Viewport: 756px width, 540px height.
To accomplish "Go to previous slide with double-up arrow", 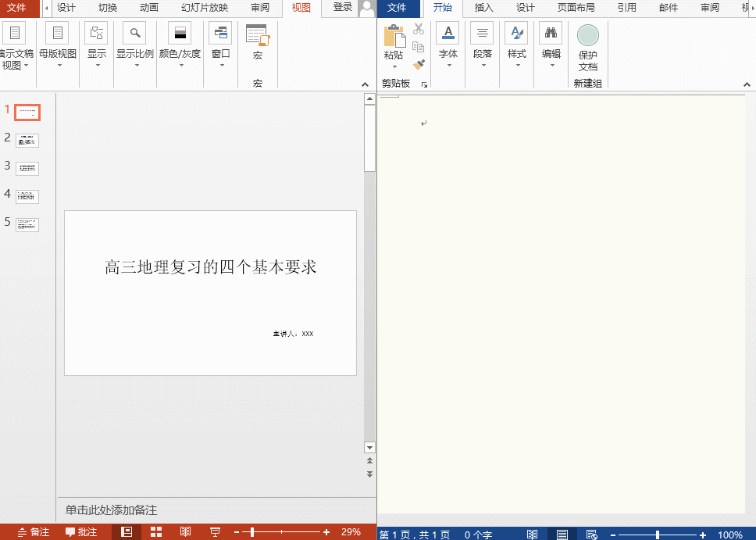I will (x=370, y=461).
